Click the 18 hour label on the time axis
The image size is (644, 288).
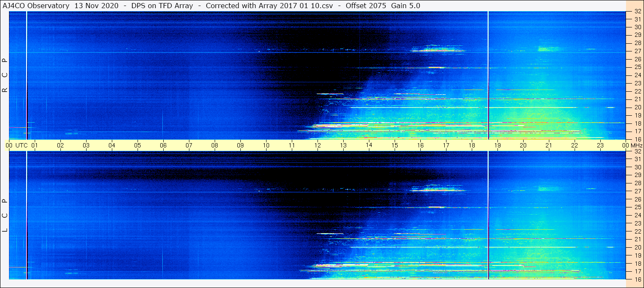(472, 145)
